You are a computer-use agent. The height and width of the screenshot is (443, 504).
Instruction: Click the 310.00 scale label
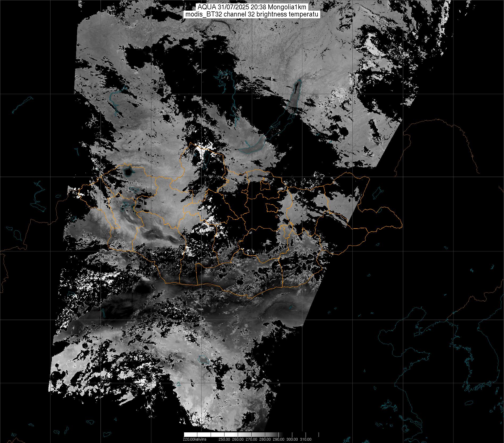click(306, 439)
